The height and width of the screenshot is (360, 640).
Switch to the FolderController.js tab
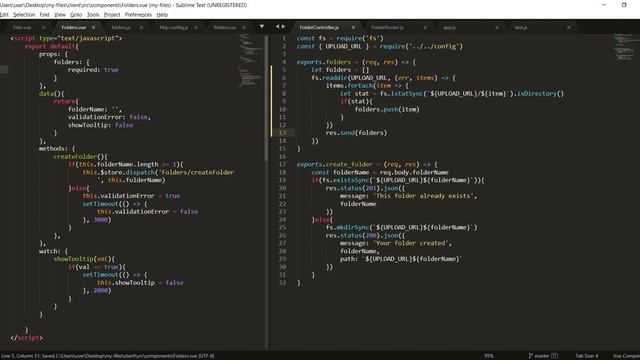pyautogui.click(x=319, y=27)
